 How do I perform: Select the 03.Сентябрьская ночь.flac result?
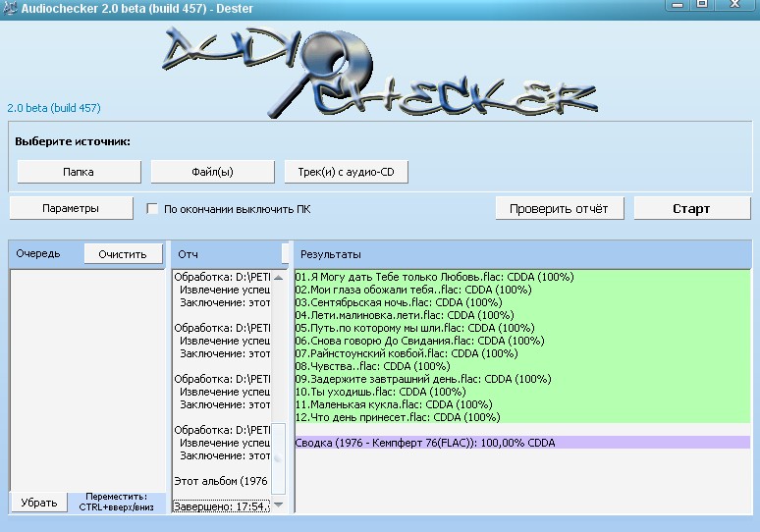393,302
